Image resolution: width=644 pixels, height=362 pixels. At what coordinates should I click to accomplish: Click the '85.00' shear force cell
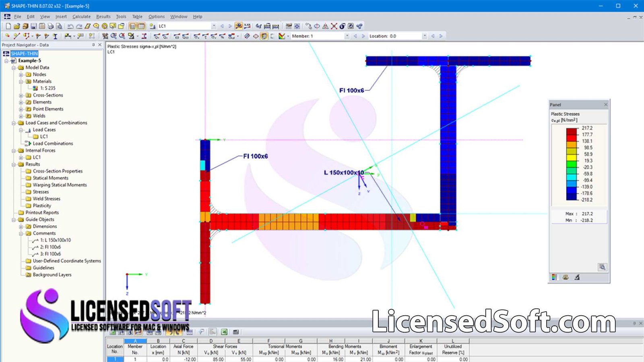pyautogui.click(x=211, y=360)
